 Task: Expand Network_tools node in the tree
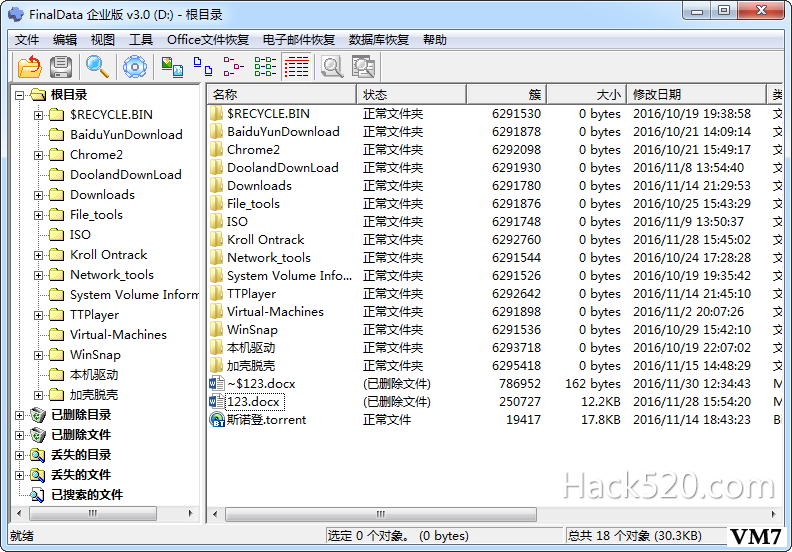pyautogui.click(x=38, y=275)
